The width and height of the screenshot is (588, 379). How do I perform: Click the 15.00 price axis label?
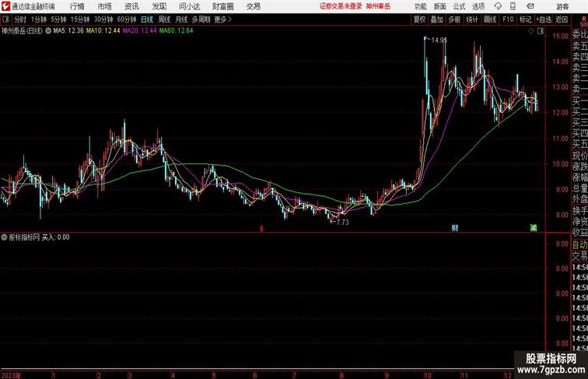[x=561, y=36]
